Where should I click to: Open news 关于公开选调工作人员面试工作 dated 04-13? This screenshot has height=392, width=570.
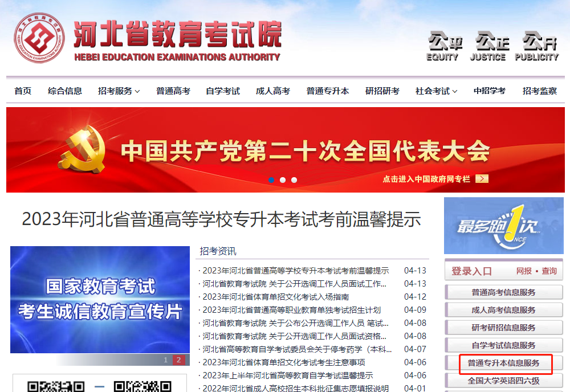295,284
